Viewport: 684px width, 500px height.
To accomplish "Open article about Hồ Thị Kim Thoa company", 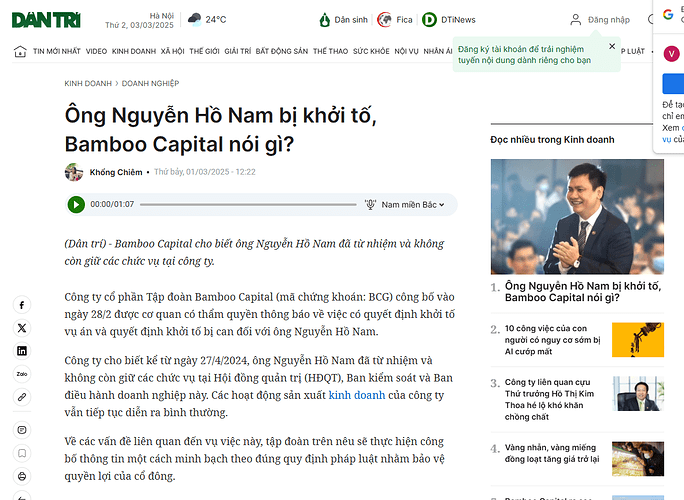I will point(549,399).
